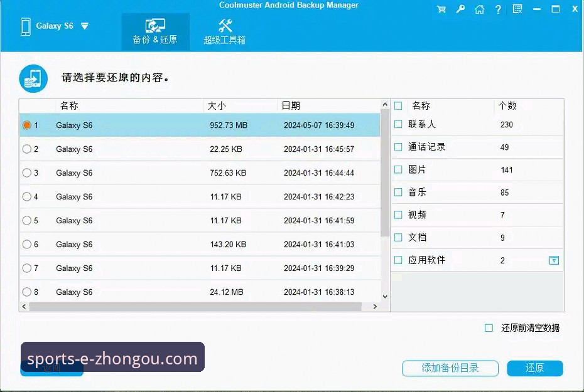This screenshot has width=584, height=392.
Task: Enable the 还原前清空数据 checkbox
Action: [x=489, y=328]
